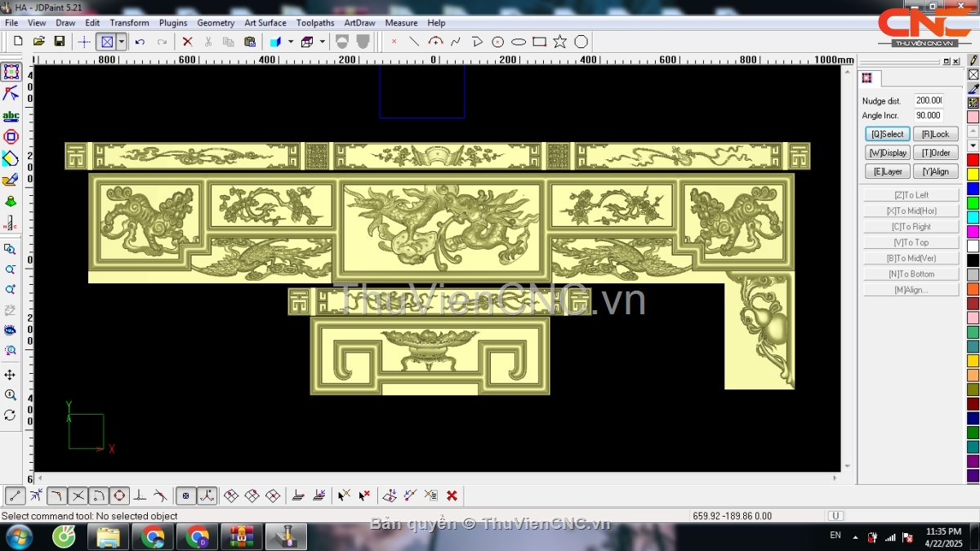Viewport: 980px width, 551px height.
Task: Click the large red X in bottom snap toolbar
Action: point(452,495)
